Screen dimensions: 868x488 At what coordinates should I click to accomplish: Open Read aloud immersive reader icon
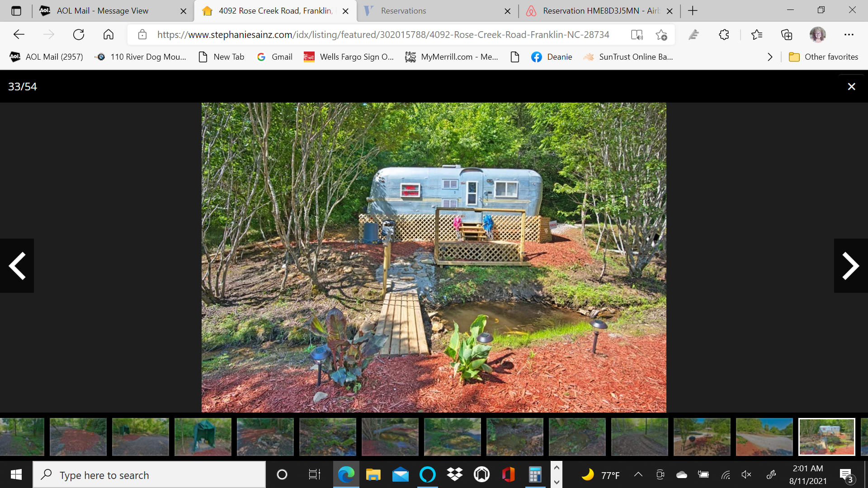coord(637,35)
